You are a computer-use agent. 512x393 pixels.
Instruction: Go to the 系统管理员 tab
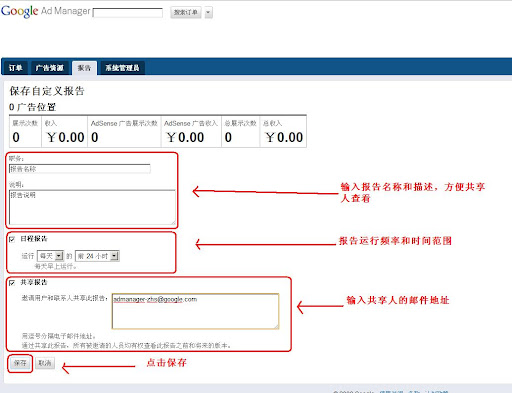[122, 68]
